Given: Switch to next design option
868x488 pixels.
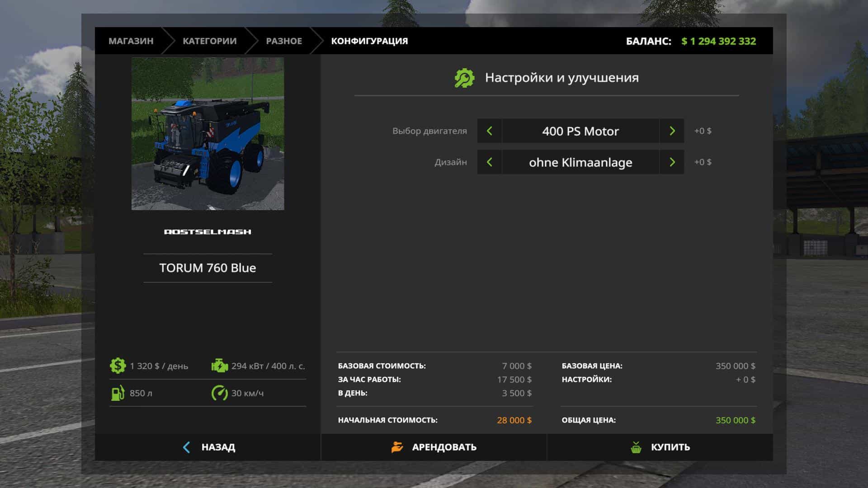Looking at the screenshot, I should pos(672,162).
